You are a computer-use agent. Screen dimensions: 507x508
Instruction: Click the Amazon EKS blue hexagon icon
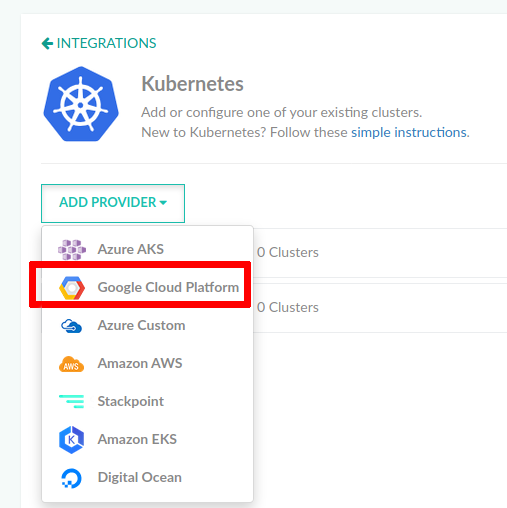[71, 440]
